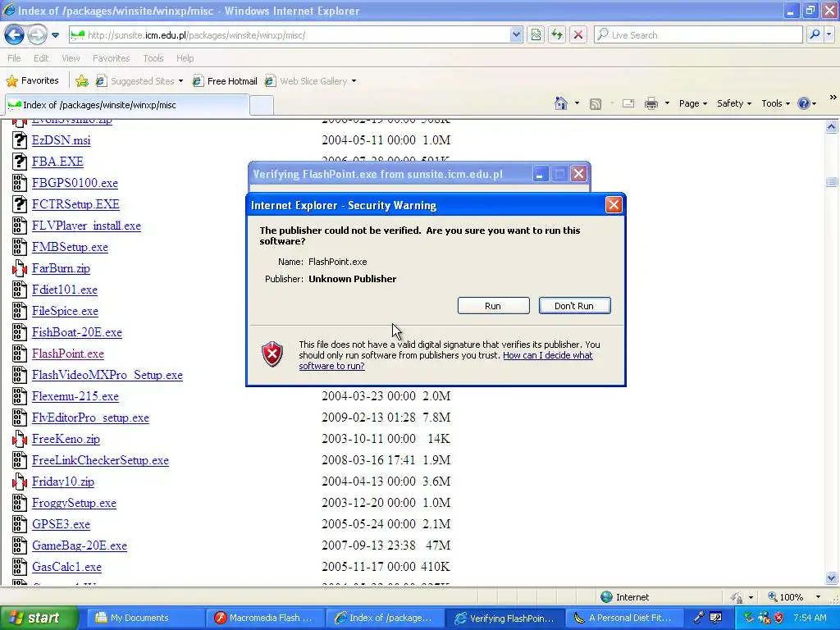This screenshot has width=840, height=630.
Task: Open the File menu
Action: click(15, 58)
